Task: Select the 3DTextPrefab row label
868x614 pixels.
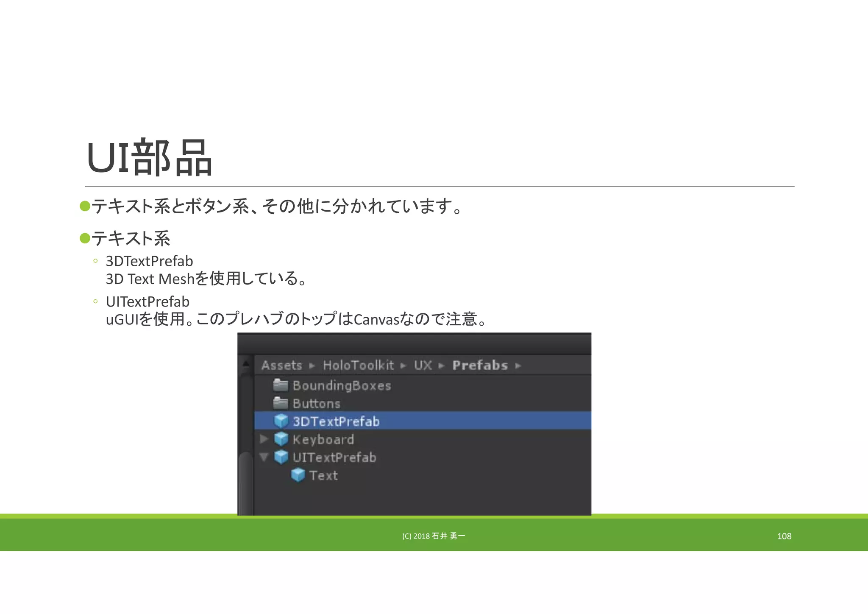Action: click(336, 421)
